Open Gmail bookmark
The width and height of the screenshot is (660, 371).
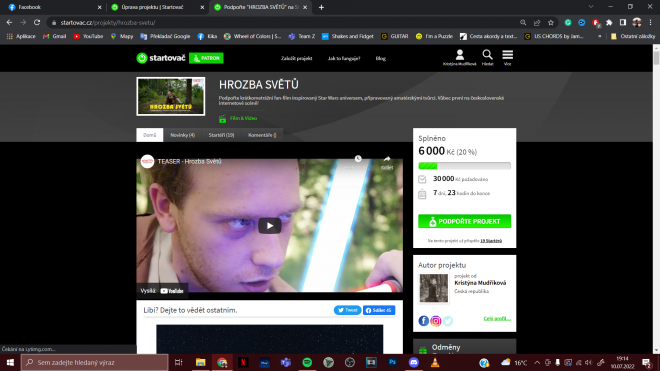click(55, 36)
